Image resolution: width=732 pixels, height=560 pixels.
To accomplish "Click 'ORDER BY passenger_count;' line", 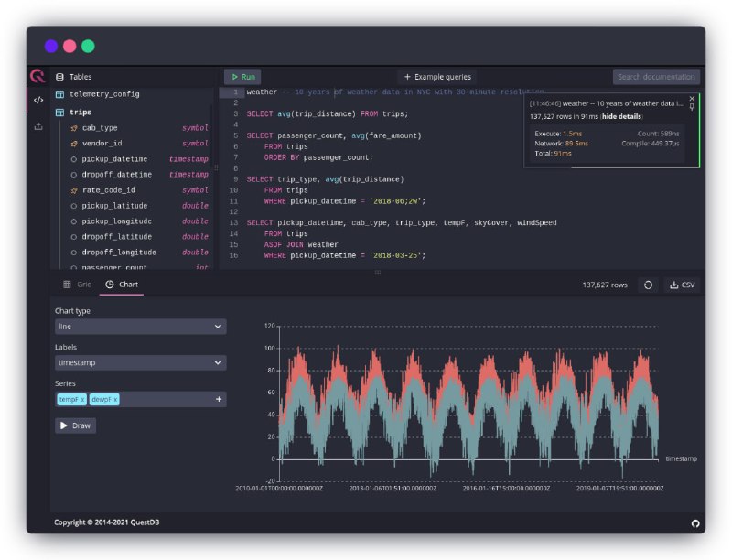I will click(x=318, y=157).
